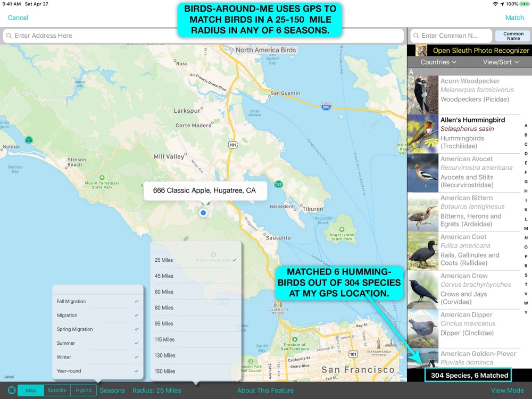
Task: Open the Radius: 25 Miles popup
Action: pyautogui.click(x=157, y=390)
